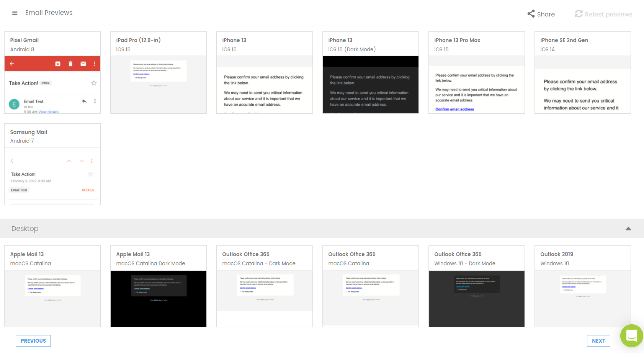Click the 'iOS 14' subtitle text
Image resolution: width=644 pixels, height=353 pixels.
tap(548, 49)
